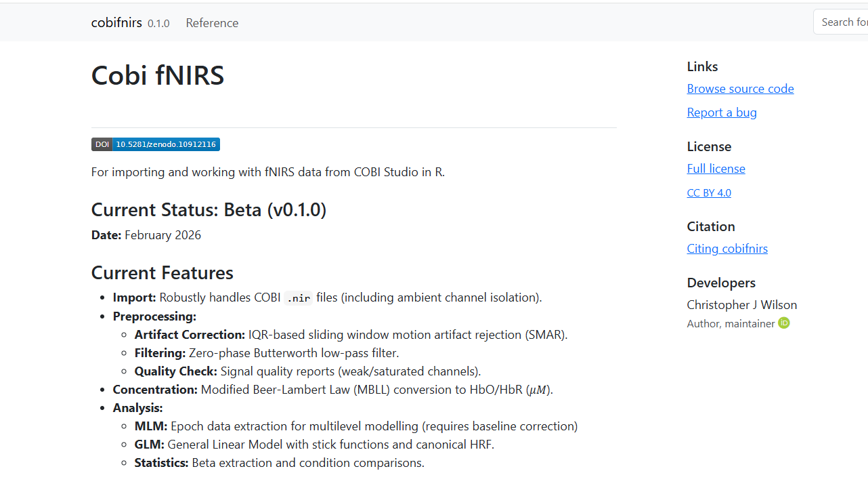Click the CC BY 4.0 license link
Viewport: 868px width, 492px height.
pyautogui.click(x=709, y=193)
